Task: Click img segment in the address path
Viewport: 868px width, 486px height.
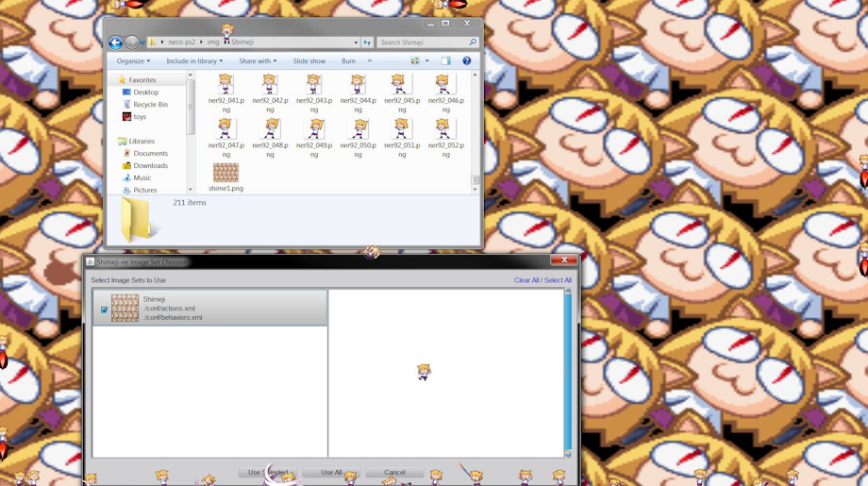Action: pyautogui.click(x=213, y=42)
